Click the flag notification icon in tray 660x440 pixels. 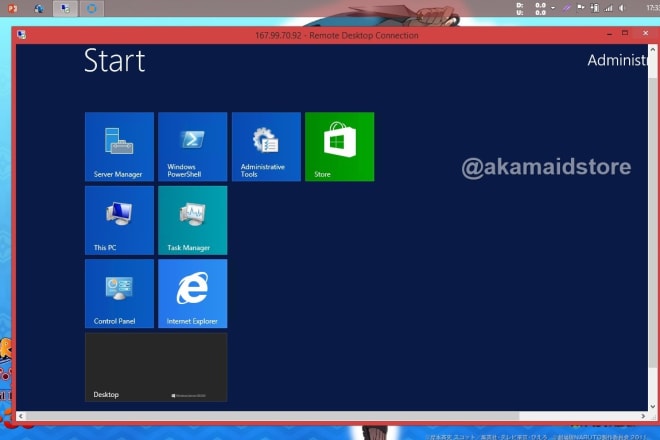click(x=581, y=8)
